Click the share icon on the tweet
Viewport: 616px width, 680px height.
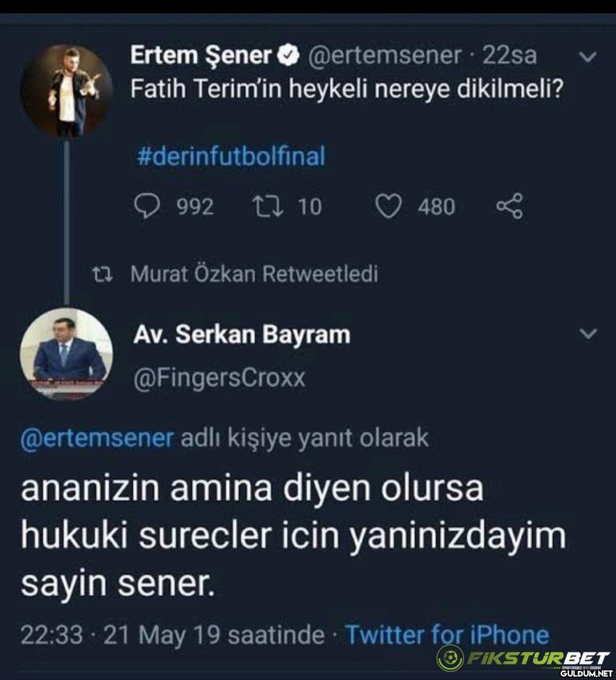(x=510, y=207)
